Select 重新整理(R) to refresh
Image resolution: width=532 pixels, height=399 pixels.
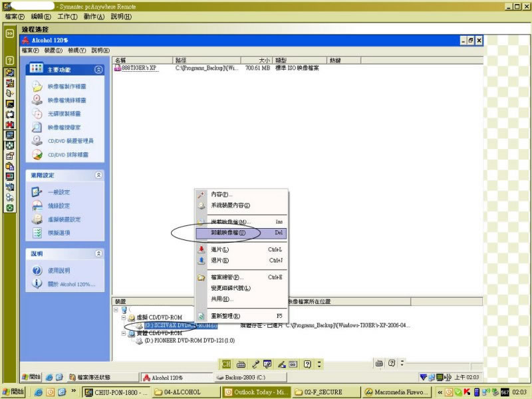(241, 316)
